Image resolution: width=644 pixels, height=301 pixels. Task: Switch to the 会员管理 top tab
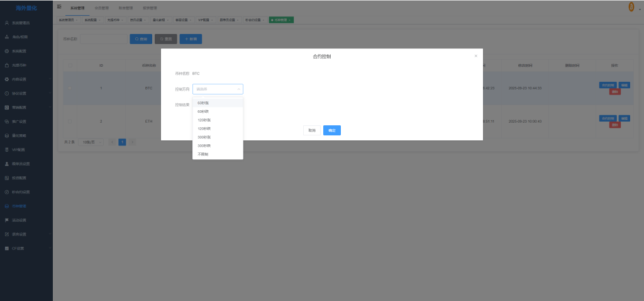coord(101,8)
